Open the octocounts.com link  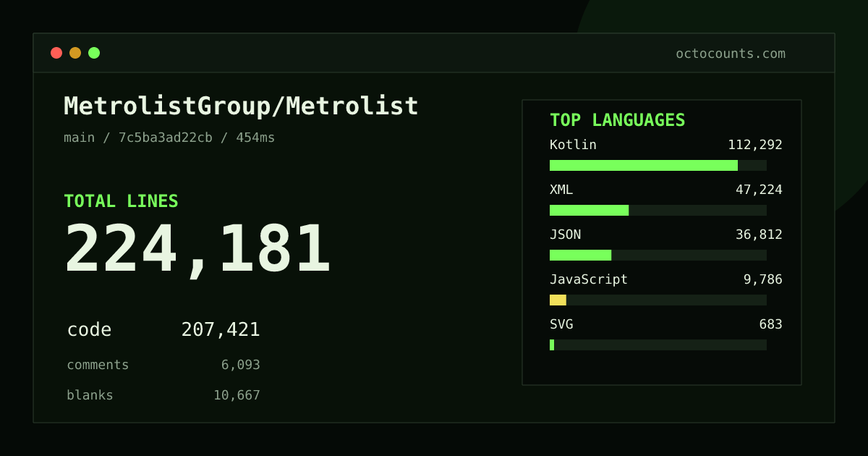pos(731,54)
